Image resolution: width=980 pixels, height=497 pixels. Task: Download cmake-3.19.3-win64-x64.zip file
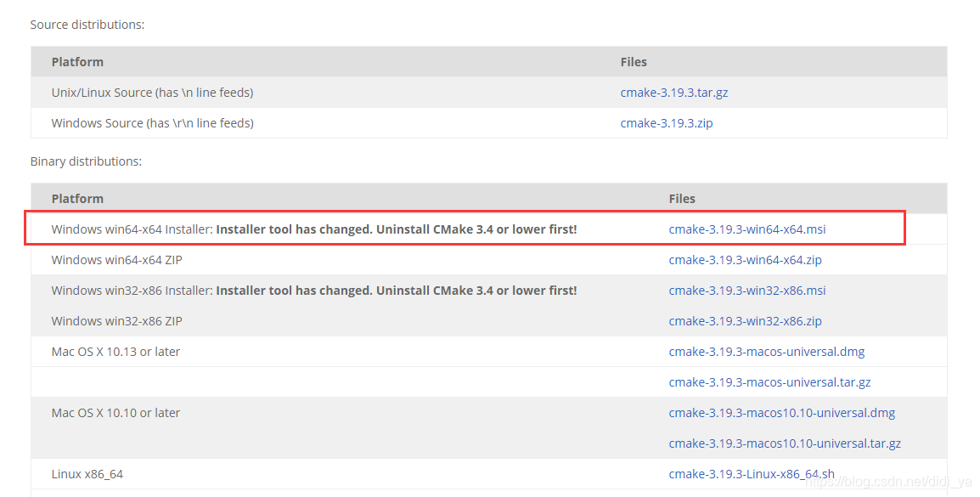pos(745,260)
